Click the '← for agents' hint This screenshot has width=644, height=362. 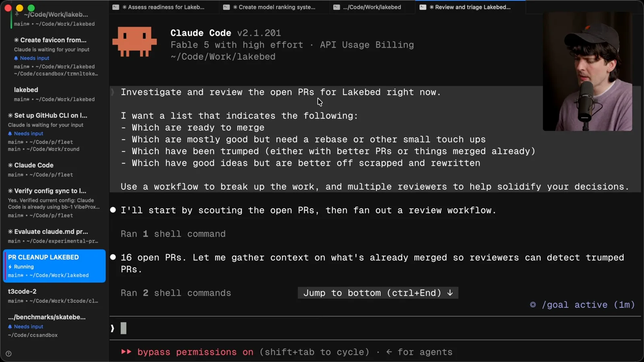419,352
